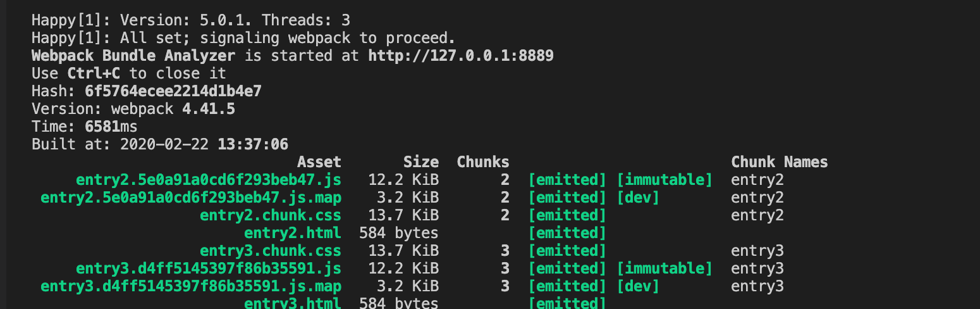Click the 584 bytes size of entry2.html
This screenshot has width=980, height=309.
(x=398, y=233)
